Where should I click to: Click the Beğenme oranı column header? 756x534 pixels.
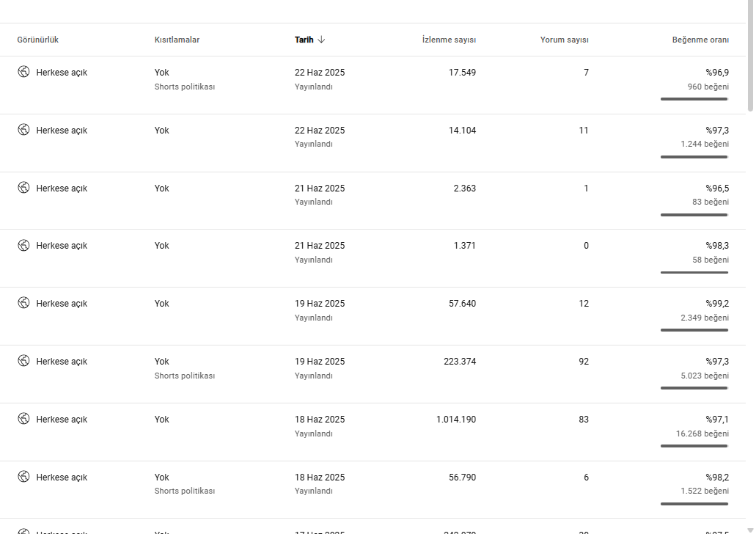click(x=700, y=40)
